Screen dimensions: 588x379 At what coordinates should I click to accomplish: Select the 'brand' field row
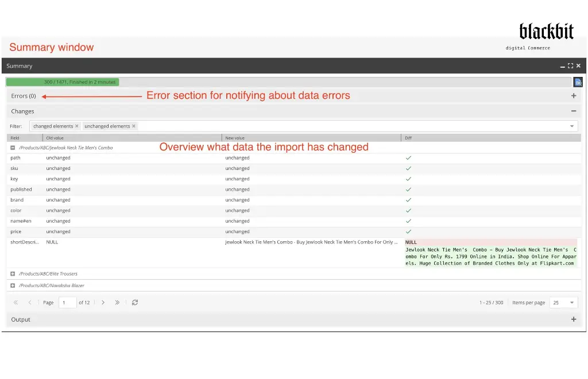click(x=294, y=200)
